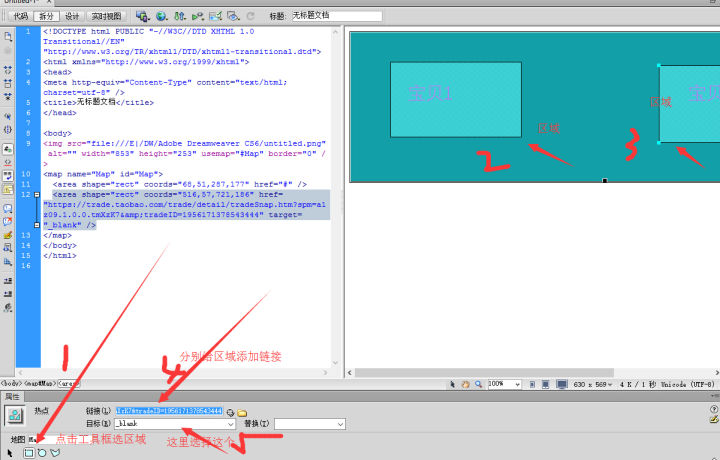This screenshot has height=460, width=720.
Task: Collapse the area tag on line 12
Action: coord(36,195)
